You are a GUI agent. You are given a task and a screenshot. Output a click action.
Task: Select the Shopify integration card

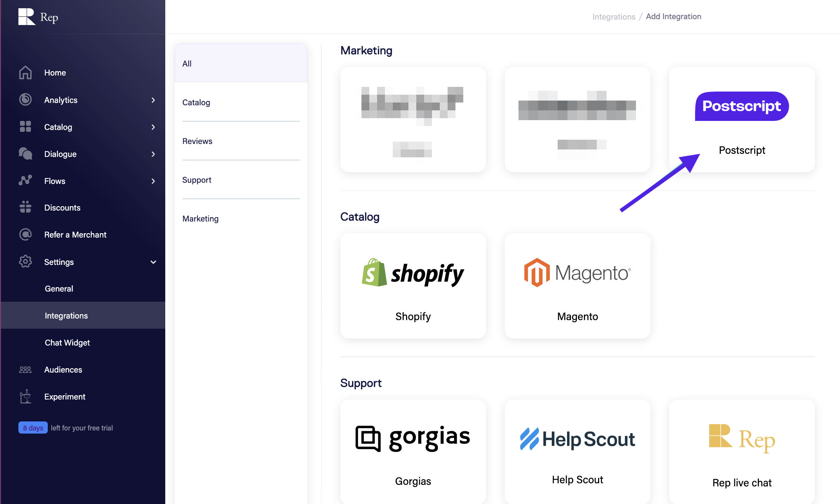pos(413,286)
